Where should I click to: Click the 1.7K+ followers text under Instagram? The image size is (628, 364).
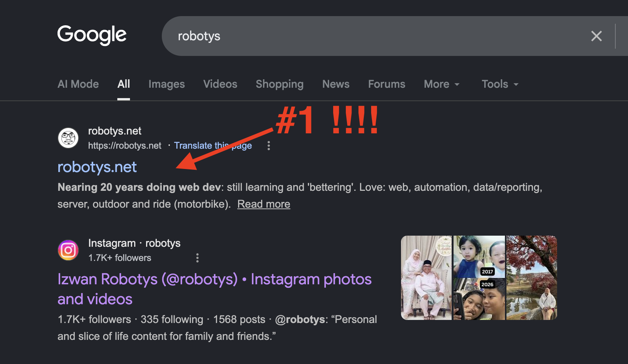click(x=120, y=258)
